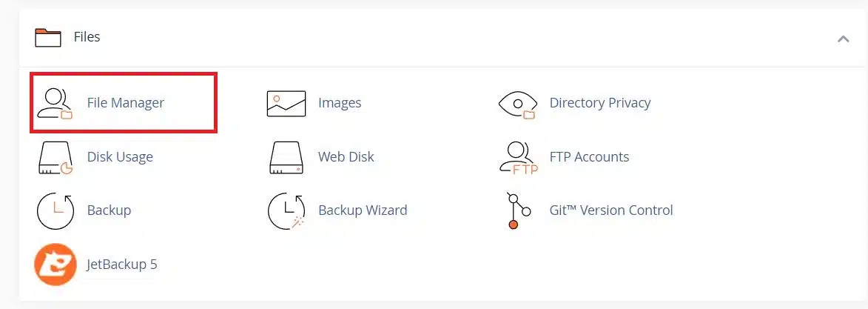Launch the Backup Wizard icon
Viewport: 868px width, 309px height.
point(286,210)
